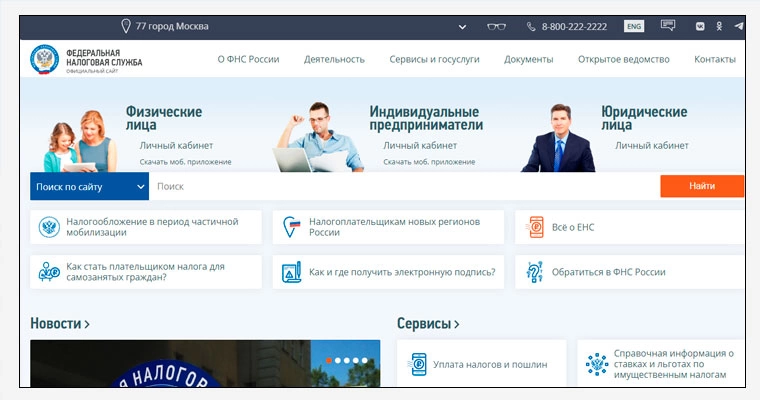Image resolution: width=760 pixels, height=400 pixels.
Task: Click the electronic signature document icon
Action: [x=292, y=272]
